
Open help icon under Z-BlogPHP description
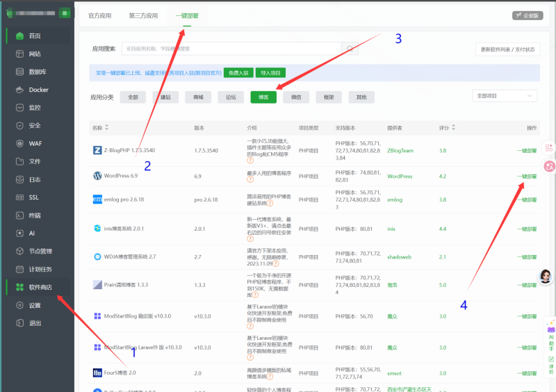tap(250, 161)
